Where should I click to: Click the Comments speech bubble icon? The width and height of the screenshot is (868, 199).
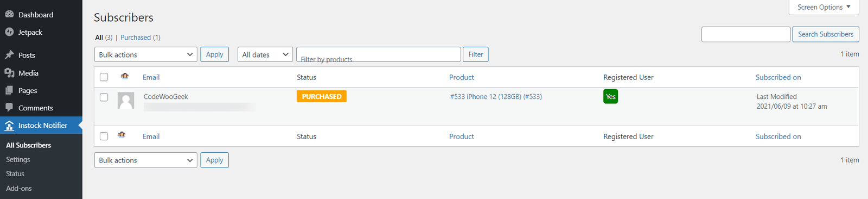(x=9, y=108)
